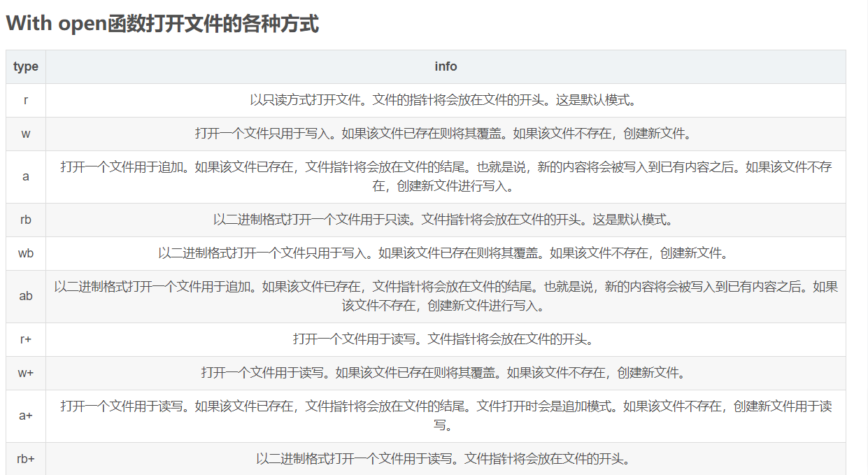Viewport: 868px width, 475px height.
Task: Click the 'ab' mode cell
Action: [x=25, y=296]
